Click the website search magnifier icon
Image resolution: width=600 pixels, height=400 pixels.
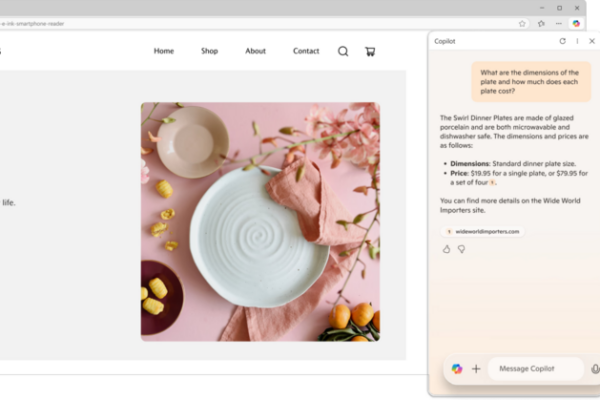pyautogui.click(x=343, y=51)
